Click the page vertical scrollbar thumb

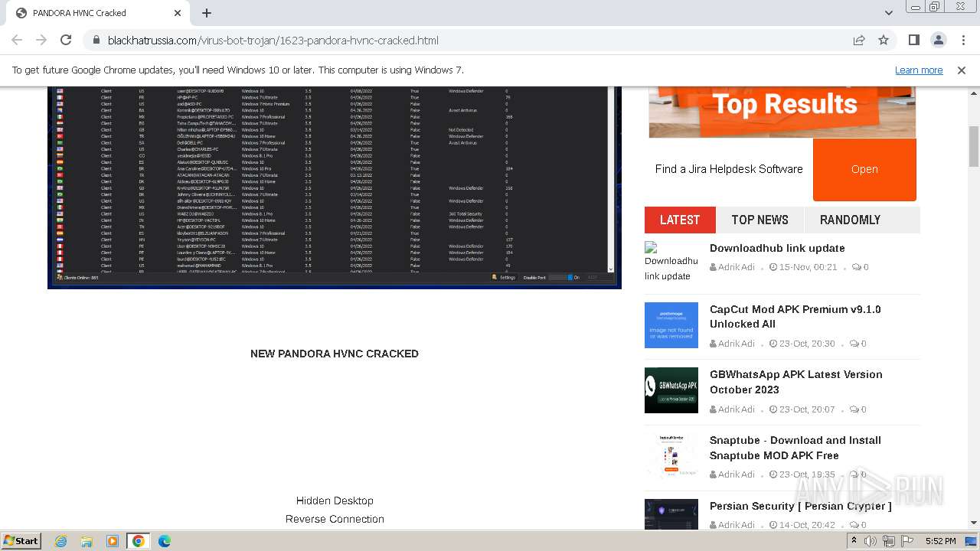[x=974, y=146]
